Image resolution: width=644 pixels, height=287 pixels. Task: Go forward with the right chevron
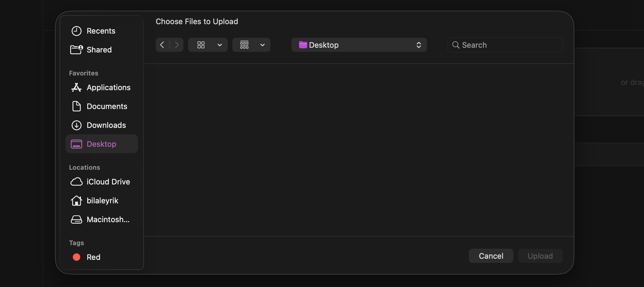coord(177,45)
